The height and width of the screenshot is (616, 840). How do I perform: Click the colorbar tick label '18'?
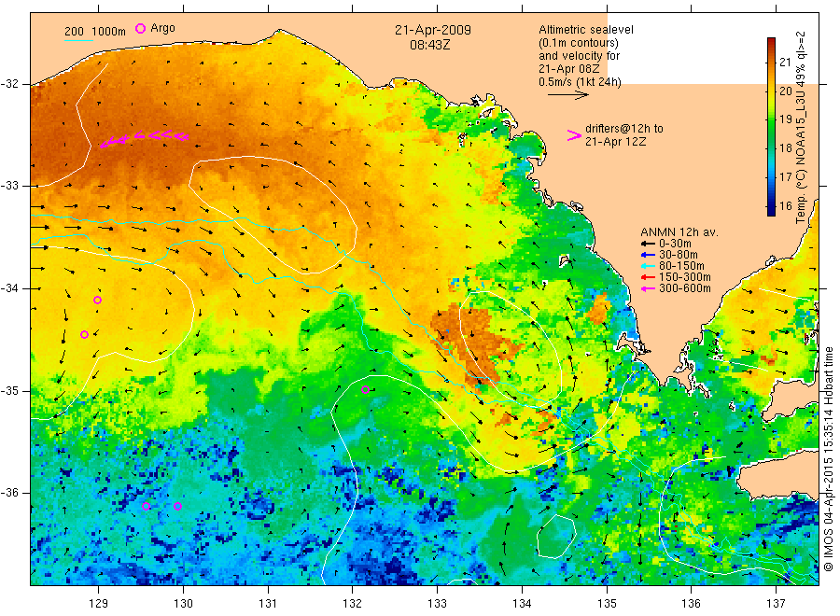[x=785, y=148]
